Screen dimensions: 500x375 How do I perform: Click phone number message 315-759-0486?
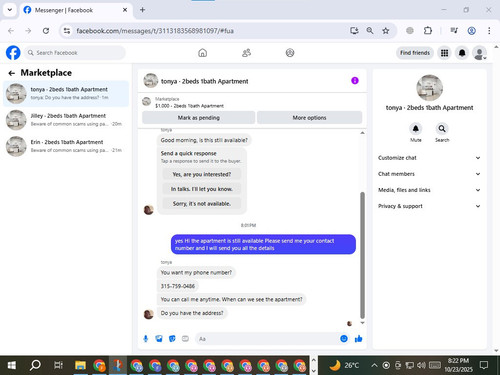(178, 286)
